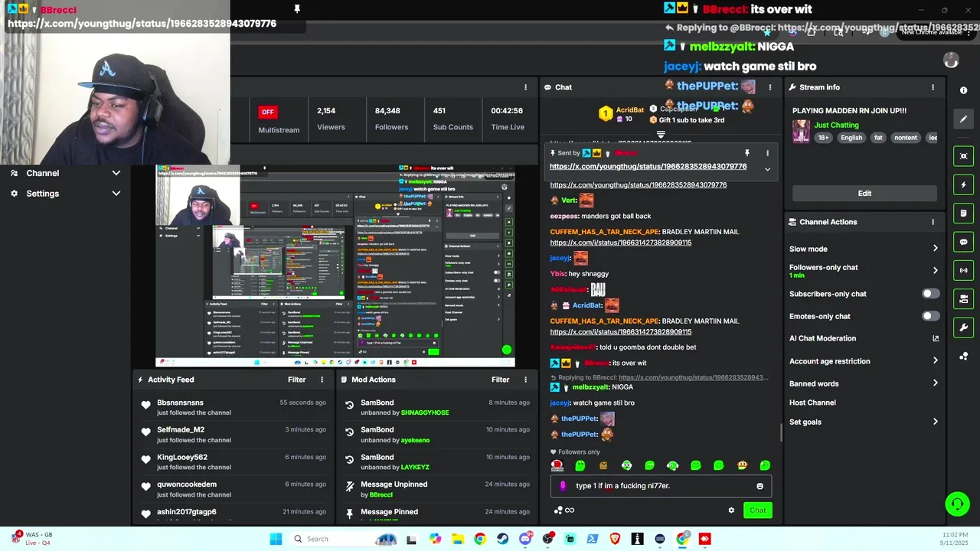Expand Set goals options
The width and height of the screenshot is (980, 551).
click(935, 422)
